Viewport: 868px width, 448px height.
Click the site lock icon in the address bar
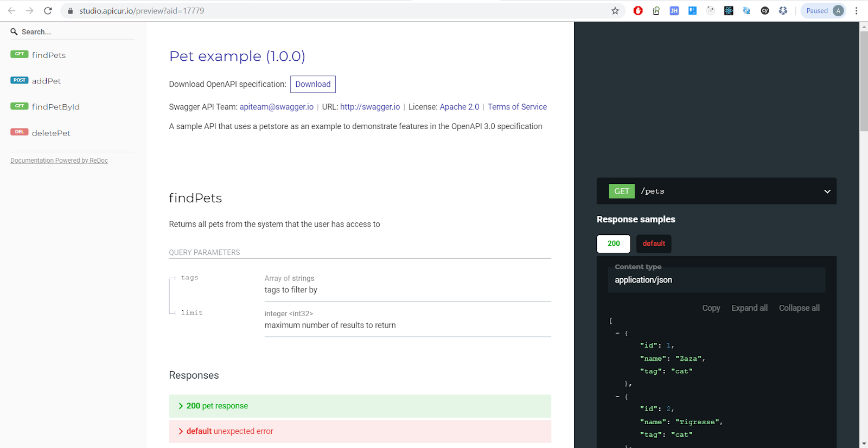click(x=70, y=11)
